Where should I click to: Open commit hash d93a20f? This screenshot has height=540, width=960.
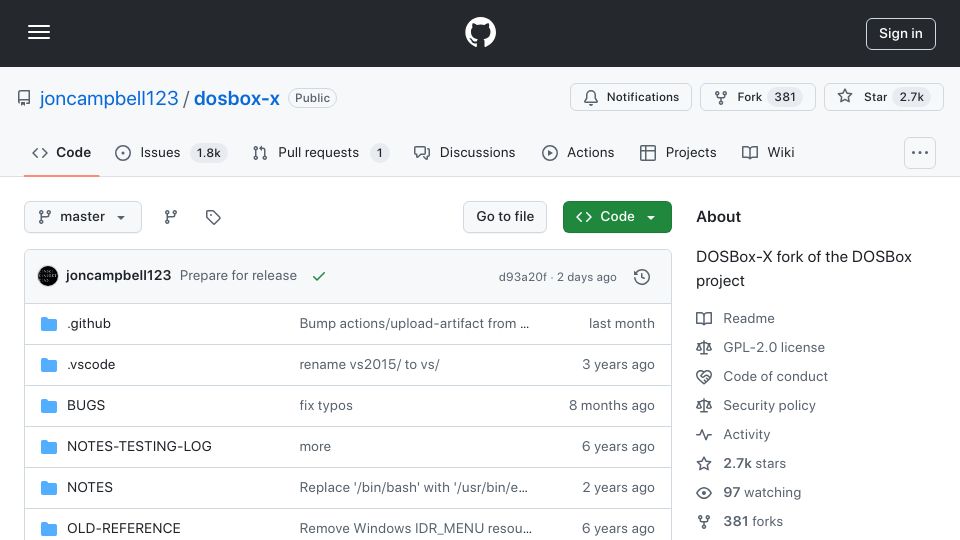pyautogui.click(x=522, y=277)
